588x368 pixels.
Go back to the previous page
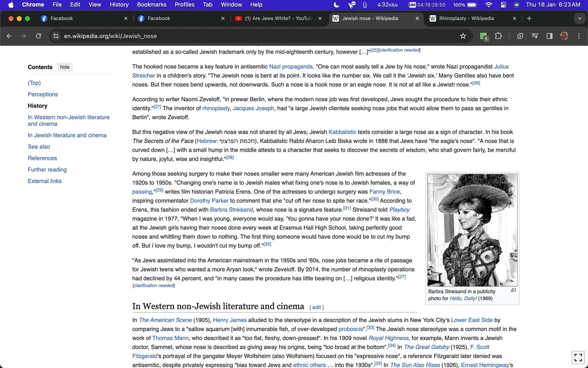click(x=9, y=36)
